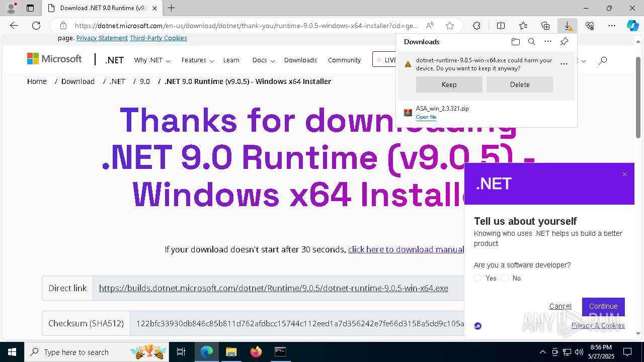
Task: Expand the Features dropdown
Action: tap(197, 60)
